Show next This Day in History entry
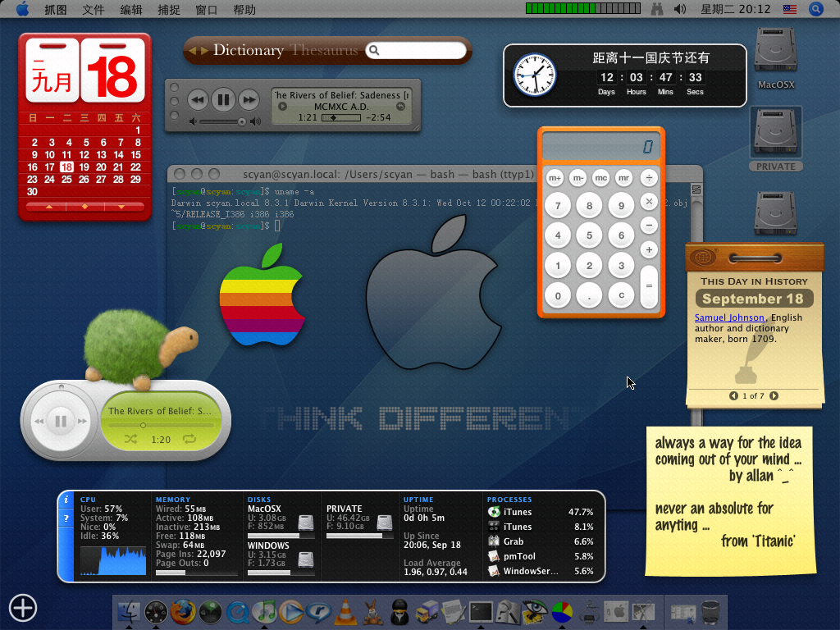Screen dimensions: 840x630 point(774,396)
